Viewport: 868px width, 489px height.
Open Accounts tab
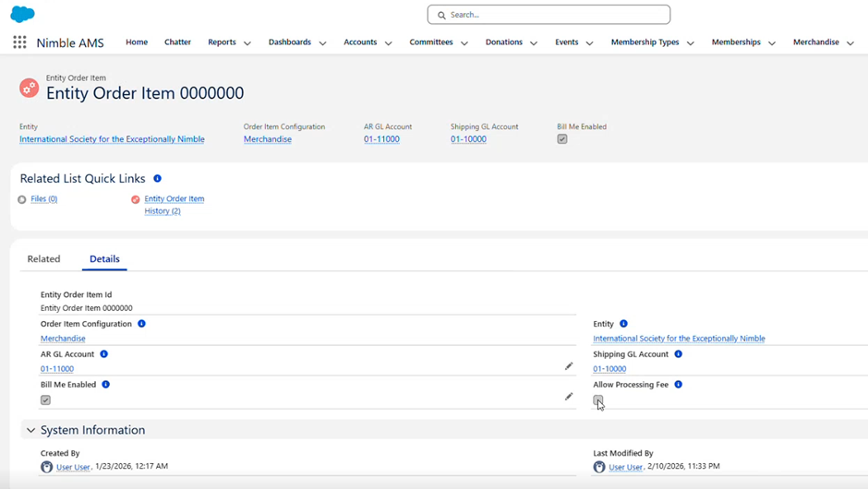click(360, 42)
